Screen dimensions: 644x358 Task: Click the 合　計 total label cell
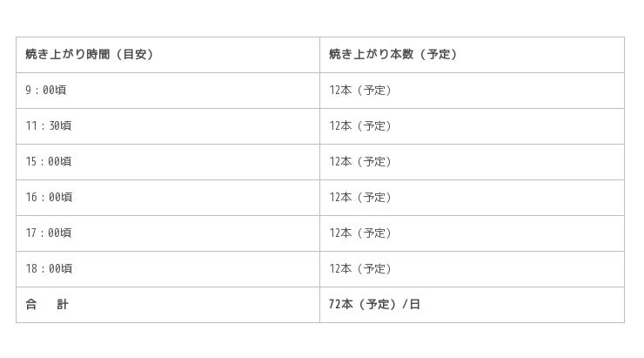point(47,305)
